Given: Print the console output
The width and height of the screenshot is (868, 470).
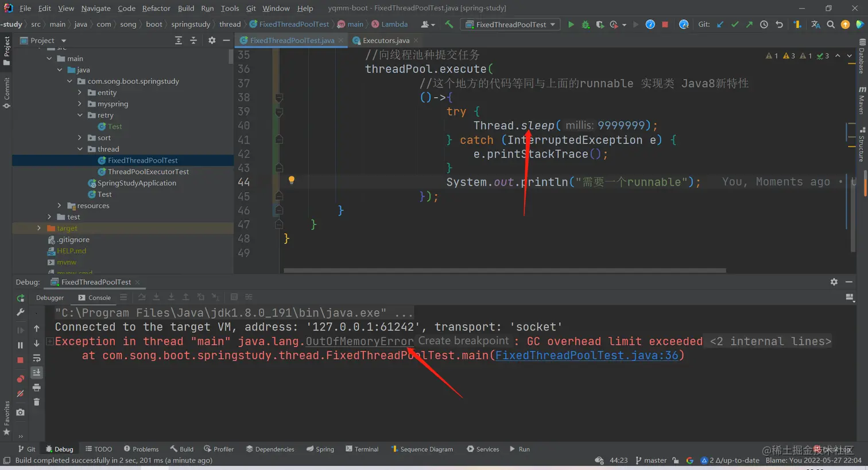Looking at the screenshot, I should [x=37, y=387].
